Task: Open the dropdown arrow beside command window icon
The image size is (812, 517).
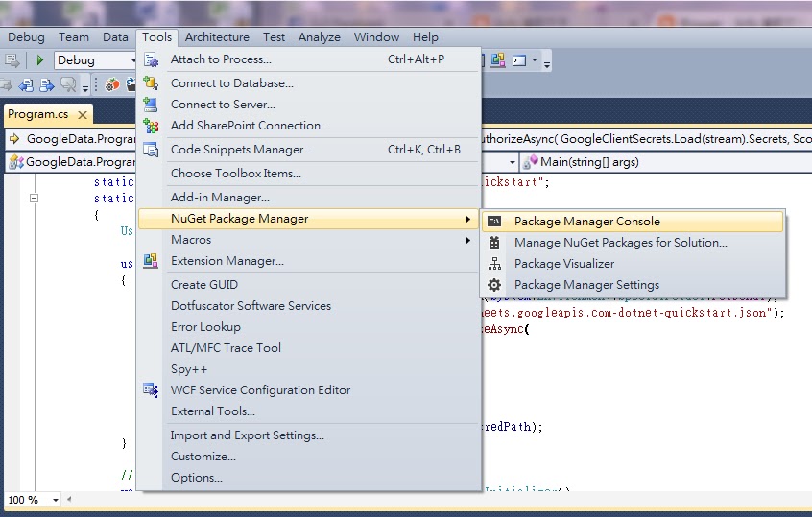Action: tap(534, 60)
